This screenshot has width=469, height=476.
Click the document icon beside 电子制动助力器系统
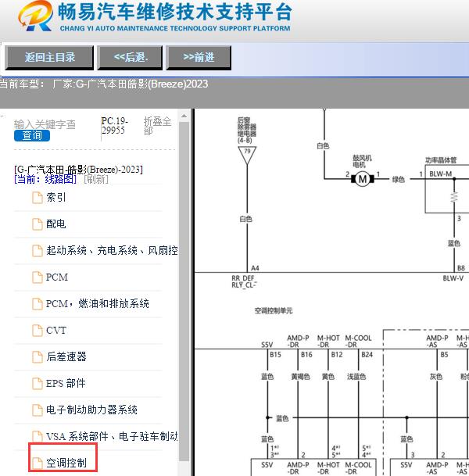click(x=38, y=410)
